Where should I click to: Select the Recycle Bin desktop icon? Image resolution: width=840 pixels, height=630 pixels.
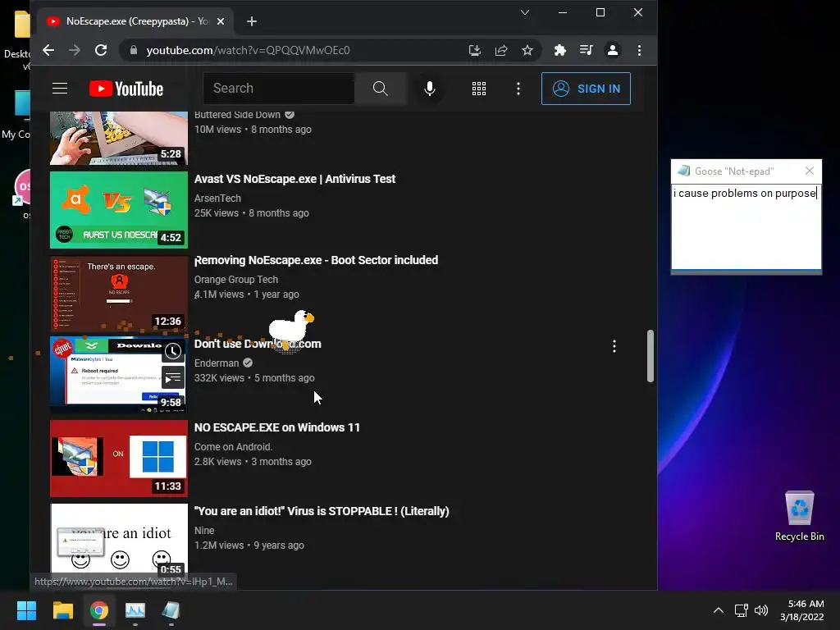pyautogui.click(x=799, y=517)
